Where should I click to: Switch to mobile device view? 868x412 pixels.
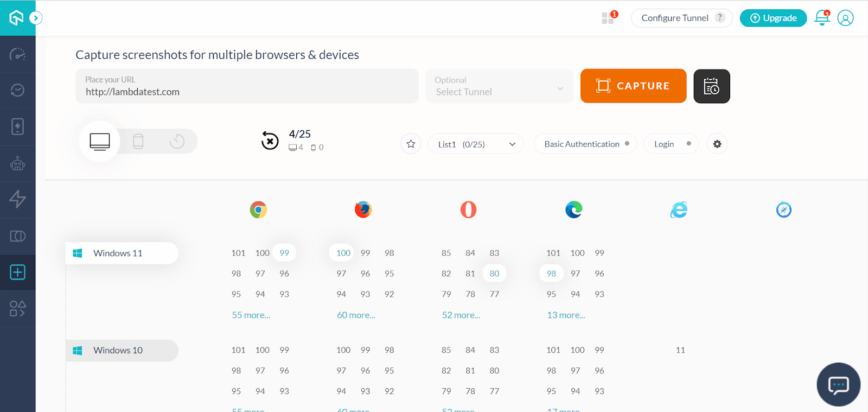pos(138,141)
